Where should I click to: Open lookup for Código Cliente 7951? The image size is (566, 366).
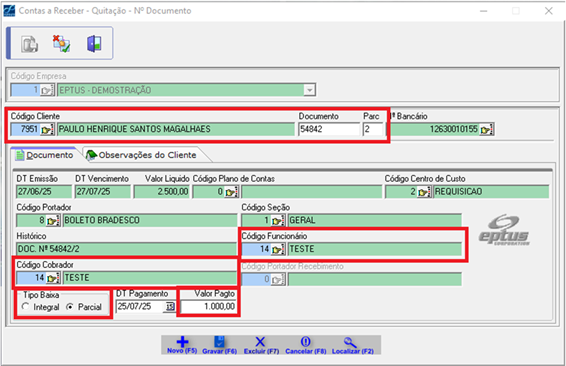[47, 129]
